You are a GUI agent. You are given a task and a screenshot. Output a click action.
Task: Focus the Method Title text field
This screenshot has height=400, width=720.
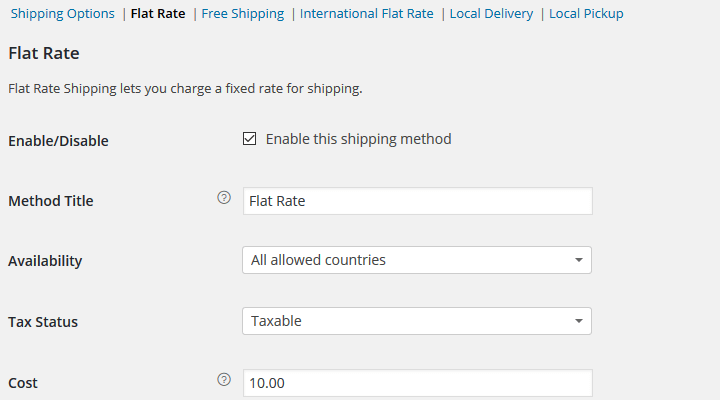coord(417,201)
